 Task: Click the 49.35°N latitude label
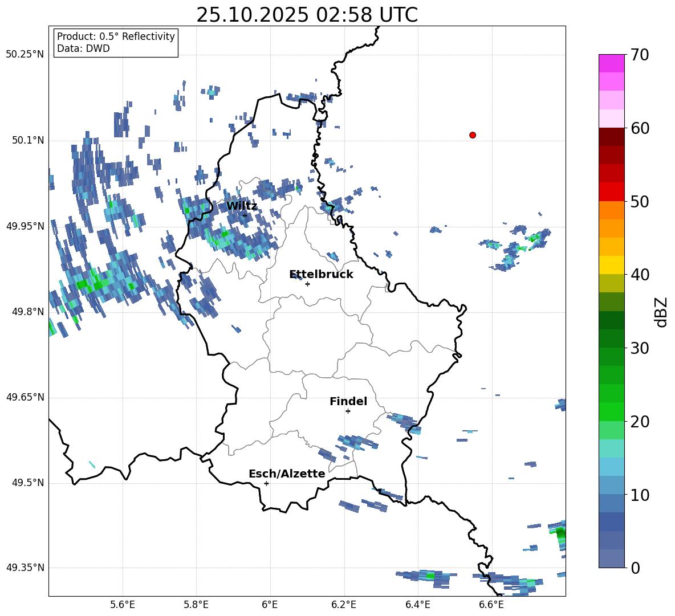click(25, 568)
